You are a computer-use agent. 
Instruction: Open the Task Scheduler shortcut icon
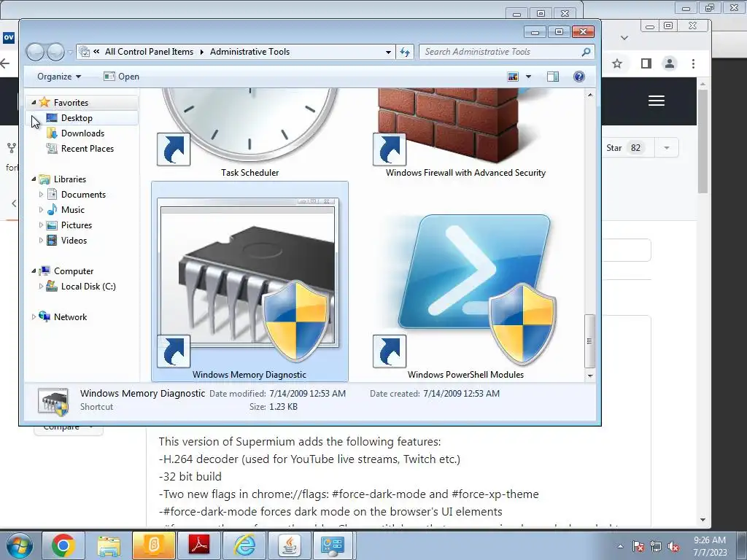249,126
